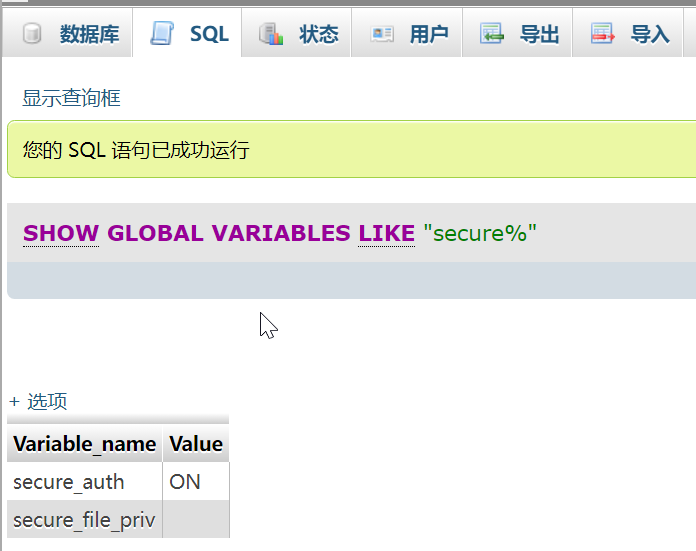Click SHOW keyword in the query
This screenshot has width=696, height=551.
pyautogui.click(x=61, y=233)
